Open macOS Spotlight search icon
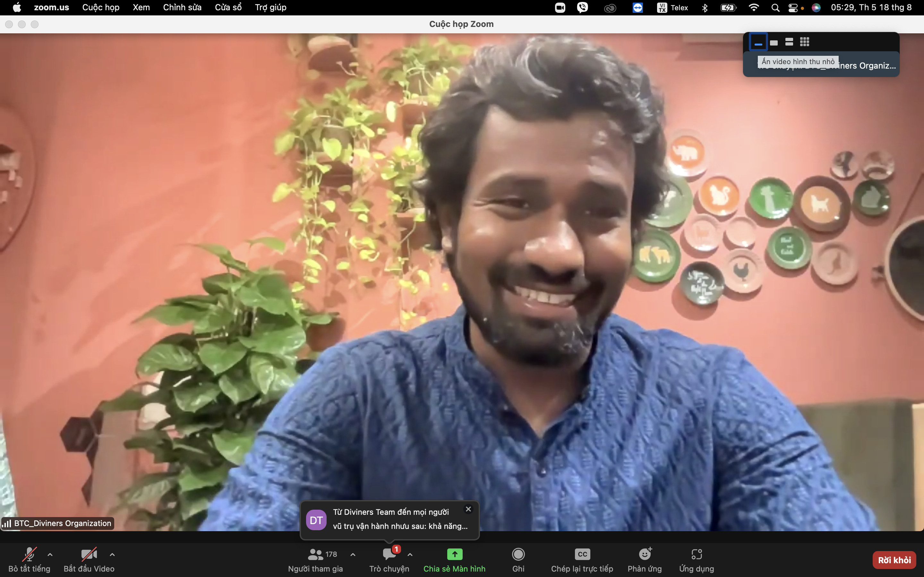Viewport: 924px width, 577px height. point(775,8)
